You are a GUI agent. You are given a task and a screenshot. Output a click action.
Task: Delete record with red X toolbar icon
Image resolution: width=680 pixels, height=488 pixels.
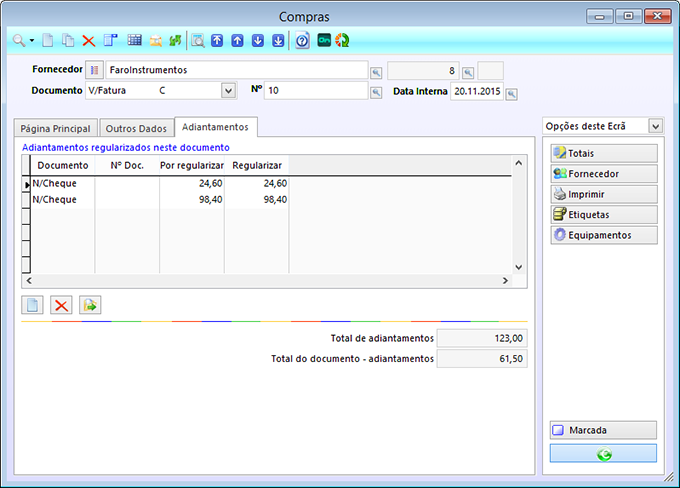(89, 41)
